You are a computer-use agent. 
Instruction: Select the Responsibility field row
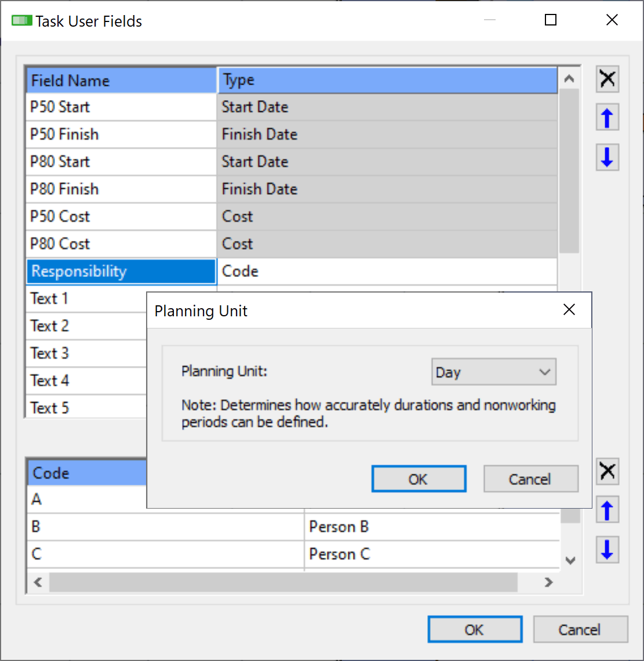point(121,271)
